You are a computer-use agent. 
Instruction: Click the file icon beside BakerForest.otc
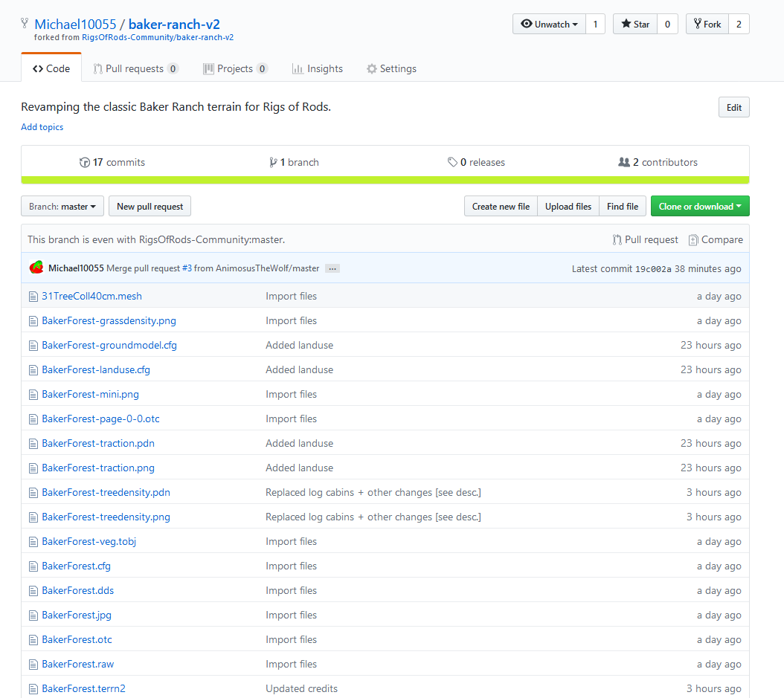33,639
